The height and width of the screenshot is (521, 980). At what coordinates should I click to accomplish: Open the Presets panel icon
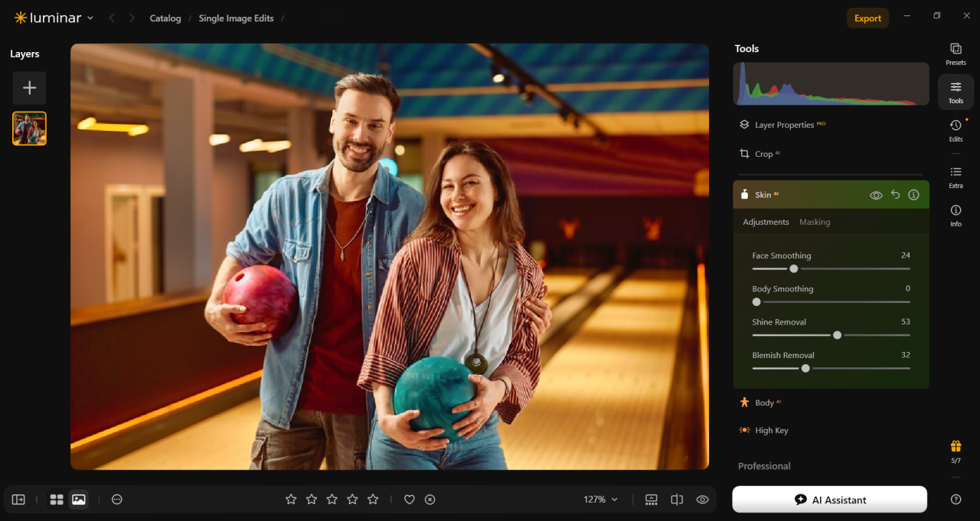[x=955, y=54]
